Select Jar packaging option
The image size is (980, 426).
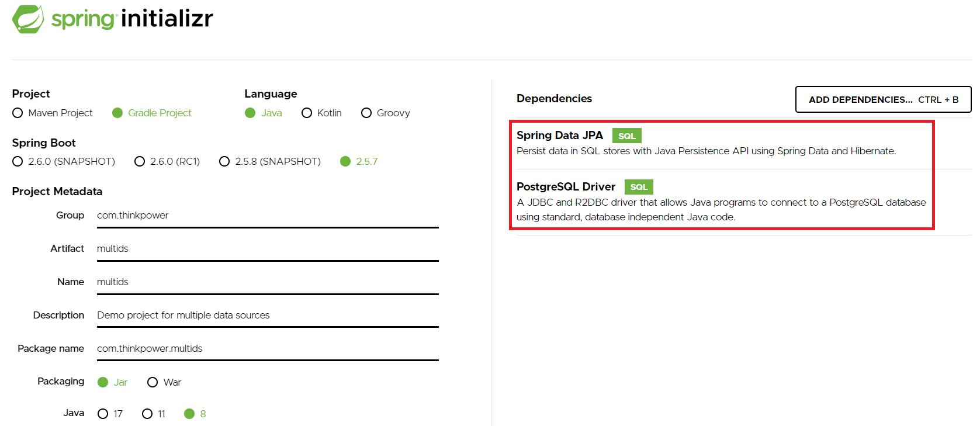103,382
